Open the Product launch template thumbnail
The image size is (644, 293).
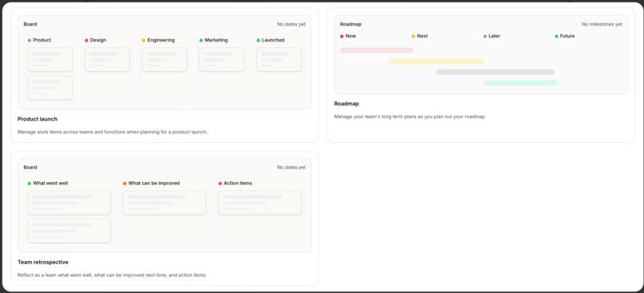coord(165,62)
